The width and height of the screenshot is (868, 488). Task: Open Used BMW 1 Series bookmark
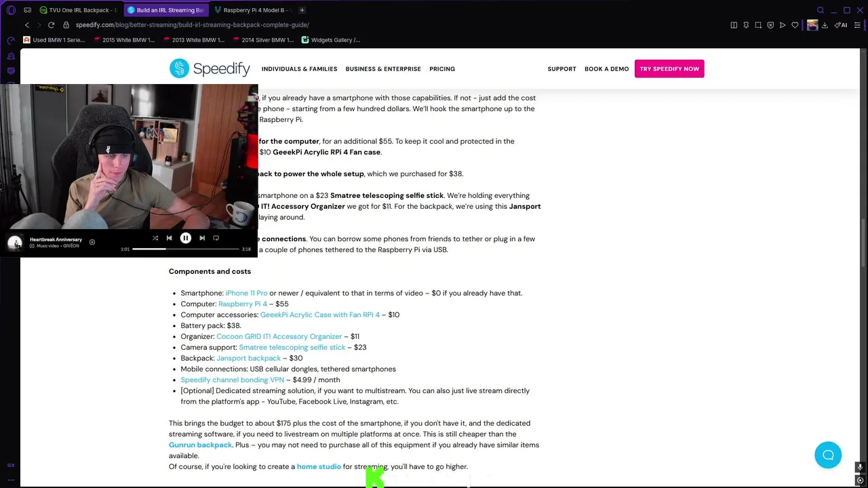coord(54,40)
